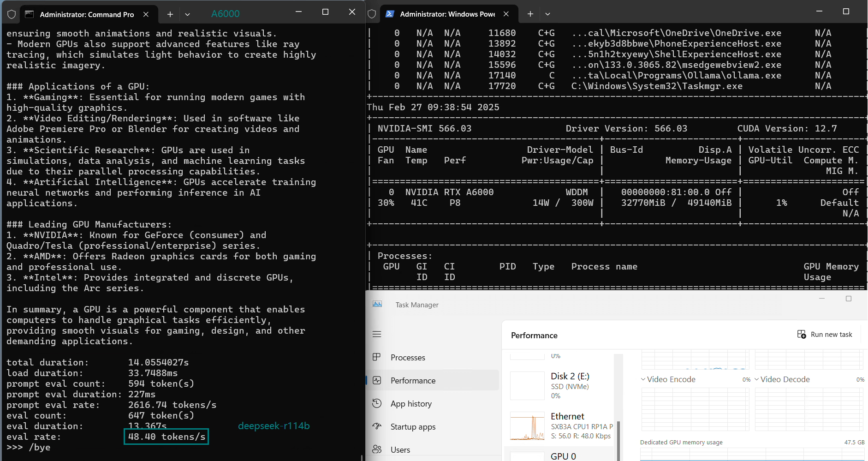Expand the Video Decode graph dropdown
Screen dimensions: 868x461
pyautogui.click(x=756, y=379)
